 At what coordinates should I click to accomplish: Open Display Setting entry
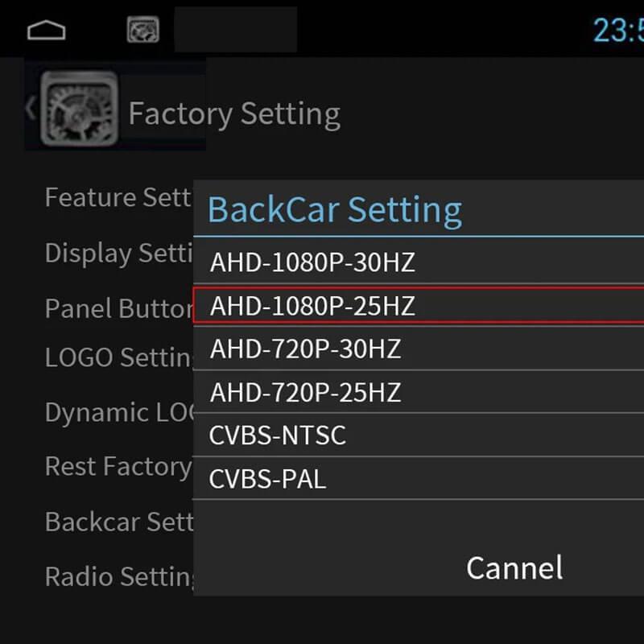[118, 253]
